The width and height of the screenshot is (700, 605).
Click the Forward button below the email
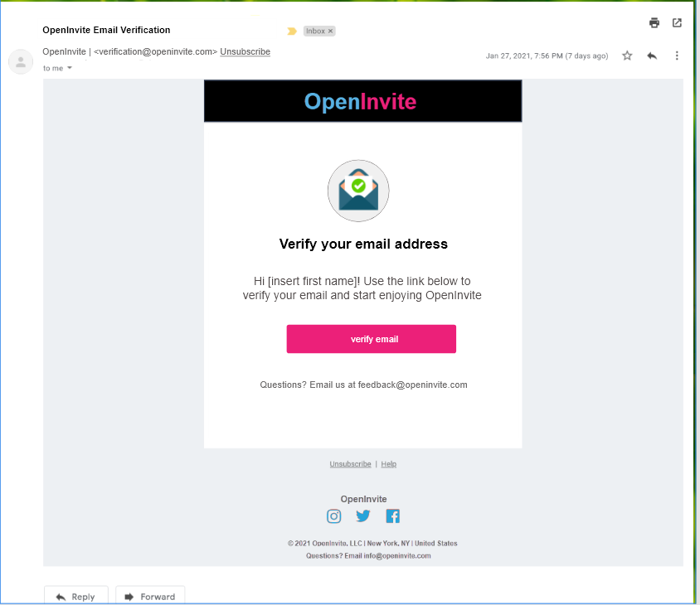click(150, 596)
